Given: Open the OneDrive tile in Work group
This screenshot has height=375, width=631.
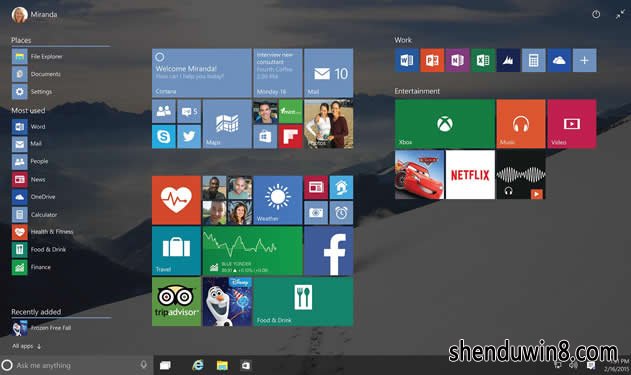Looking at the screenshot, I should pyautogui.click(x=559, y=60).
